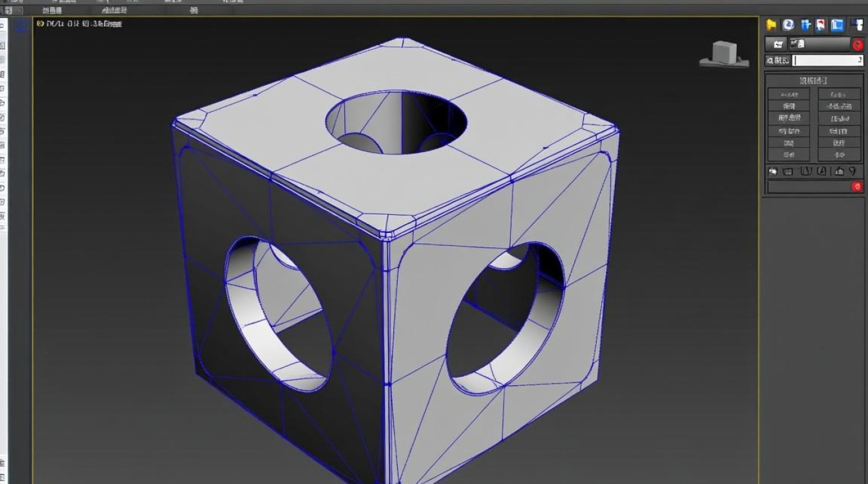The height and width of the screenshot is (484, 868).
Task: Click the Geometry category icon in command panel
Action: point(772,172)
